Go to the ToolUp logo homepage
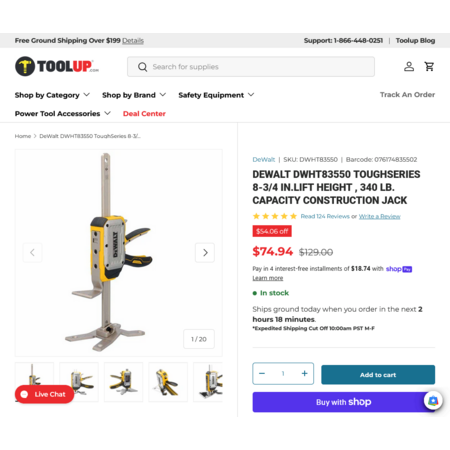This screenshot has height=450, width=450. click(57, 66)
